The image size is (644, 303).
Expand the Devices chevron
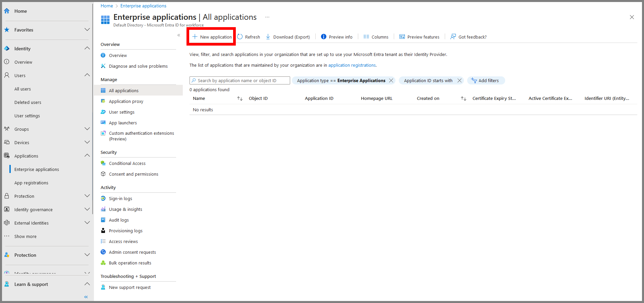point(87,142)
